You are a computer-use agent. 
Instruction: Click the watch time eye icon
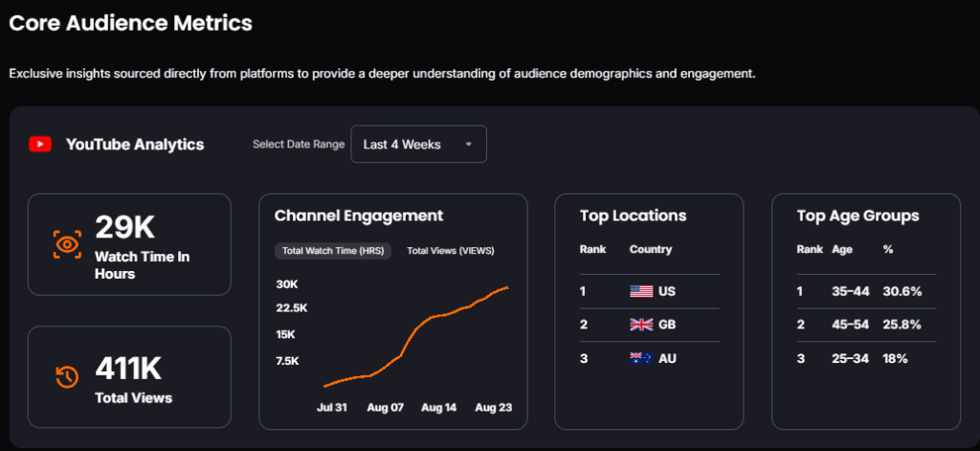click(67, 245)
